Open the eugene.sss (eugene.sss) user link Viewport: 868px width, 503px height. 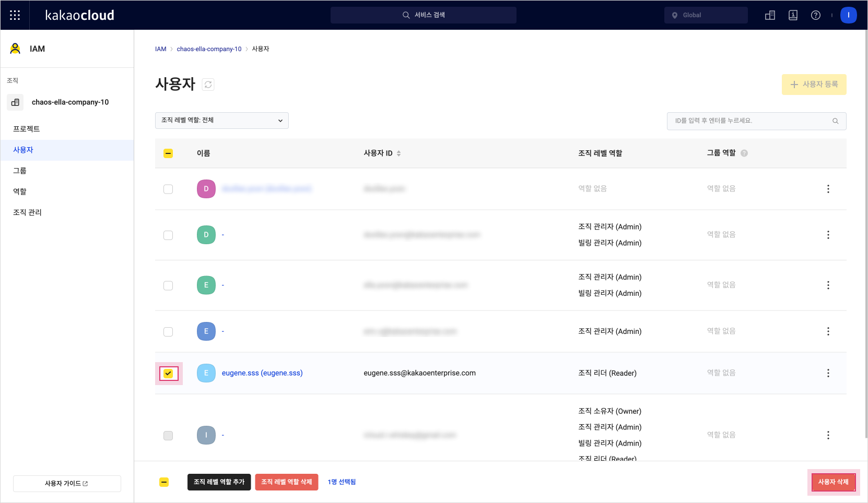(x=262, y=373)
